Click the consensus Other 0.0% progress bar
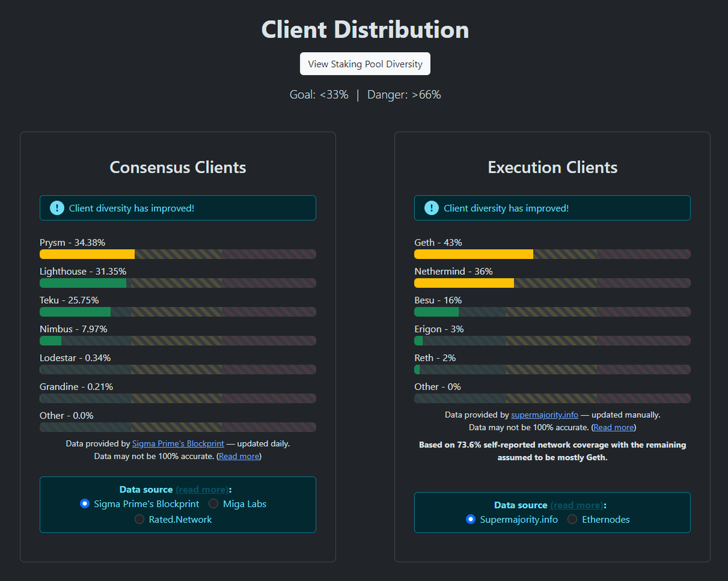 point(178,427)
